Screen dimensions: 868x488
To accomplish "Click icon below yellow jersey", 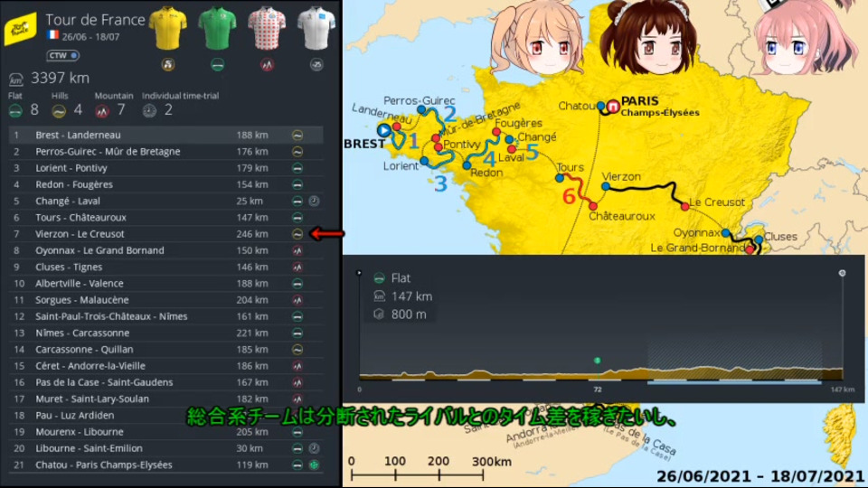I will click(x=168, y=65).
